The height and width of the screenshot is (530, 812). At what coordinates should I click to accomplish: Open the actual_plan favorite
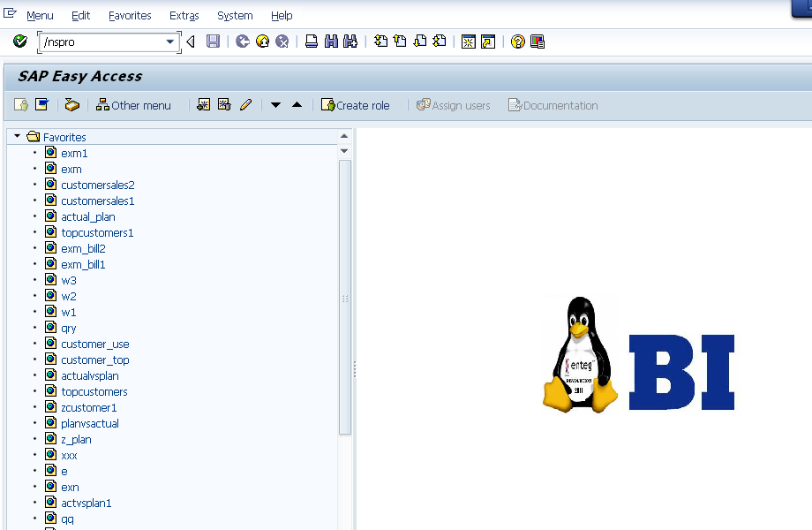(88, 217)
